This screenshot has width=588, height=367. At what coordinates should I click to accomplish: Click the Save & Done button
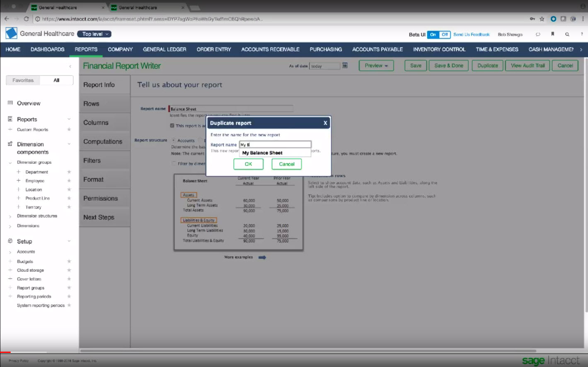(448, 66)
